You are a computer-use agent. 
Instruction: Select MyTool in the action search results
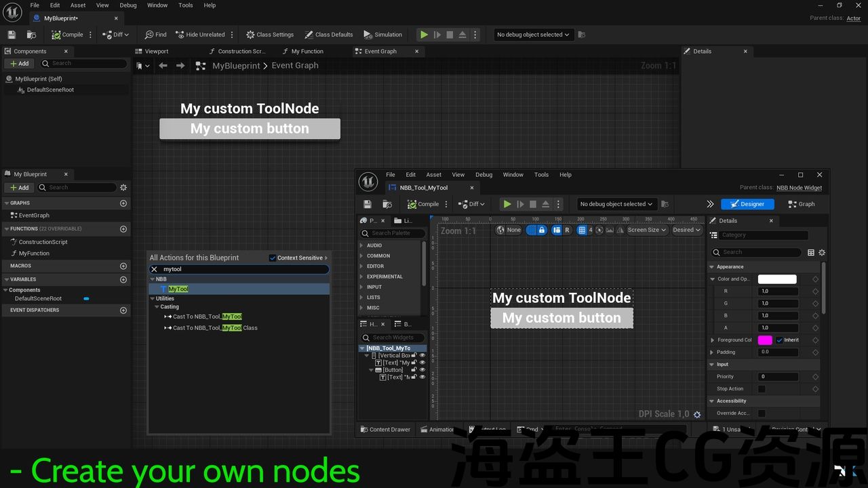pos(178,289)
